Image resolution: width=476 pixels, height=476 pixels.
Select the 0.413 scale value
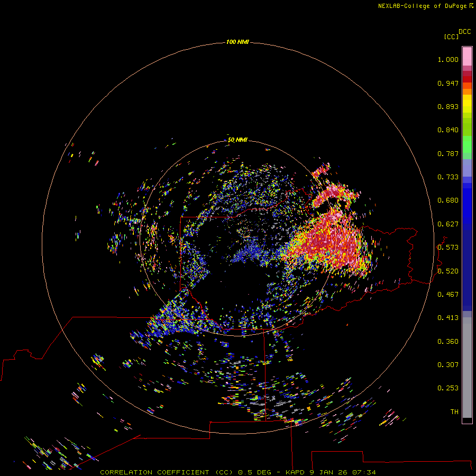tap(448, 318)
